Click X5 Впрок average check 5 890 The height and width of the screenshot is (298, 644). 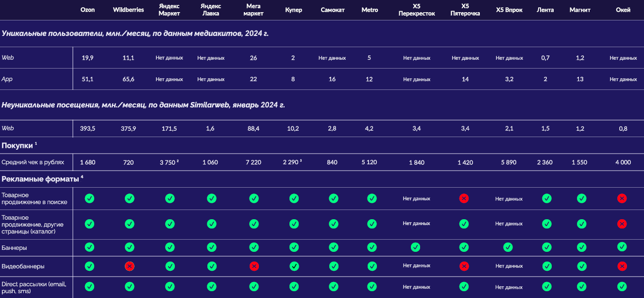(509, 162)
